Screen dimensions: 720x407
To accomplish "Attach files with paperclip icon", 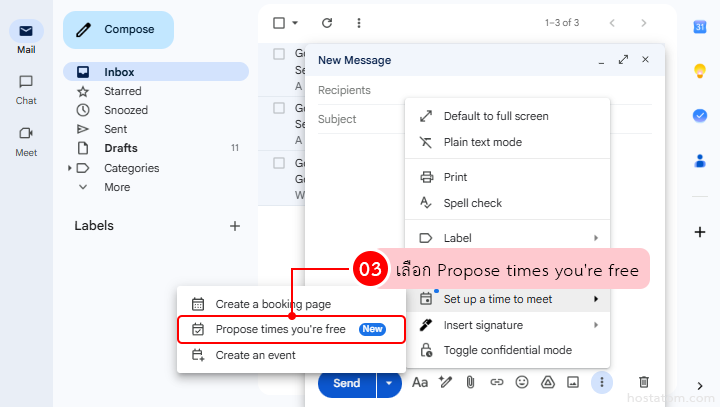I will (470, 382).
